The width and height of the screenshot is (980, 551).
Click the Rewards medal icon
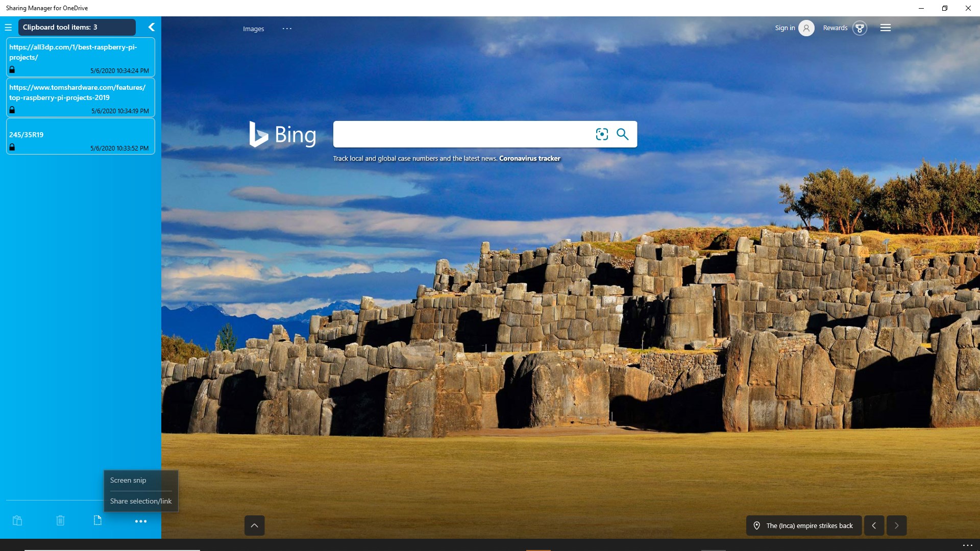(860, 28)
